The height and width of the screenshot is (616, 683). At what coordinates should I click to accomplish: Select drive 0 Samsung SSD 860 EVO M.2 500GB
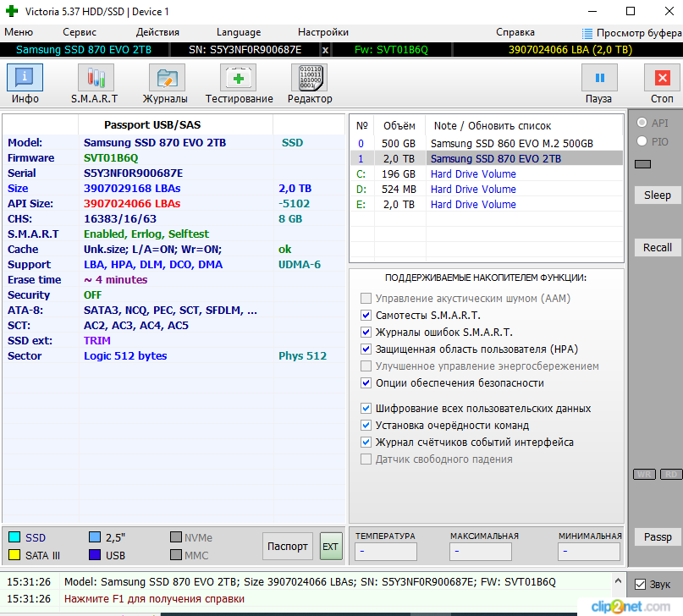487,144
